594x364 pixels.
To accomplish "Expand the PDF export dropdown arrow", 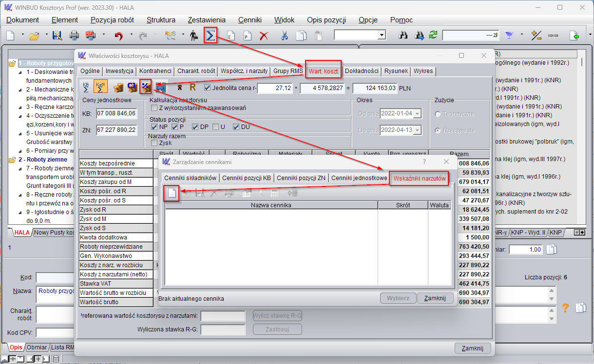I will 103,35.
